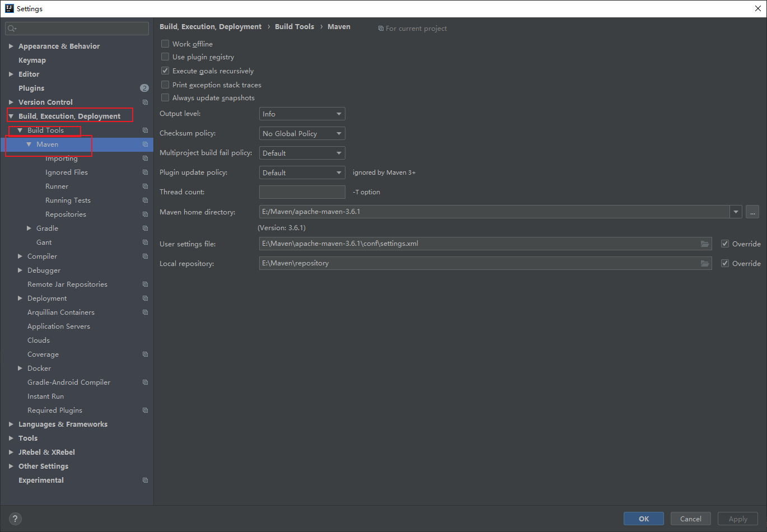
Task: Click the project-level icon beside Importing
Action: coord(145,158)
